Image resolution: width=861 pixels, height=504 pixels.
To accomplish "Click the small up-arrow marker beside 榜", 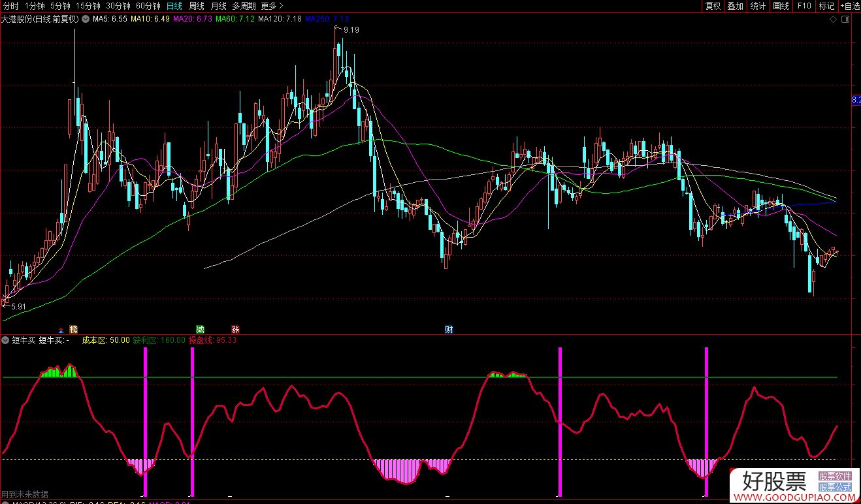I will 61,330.
